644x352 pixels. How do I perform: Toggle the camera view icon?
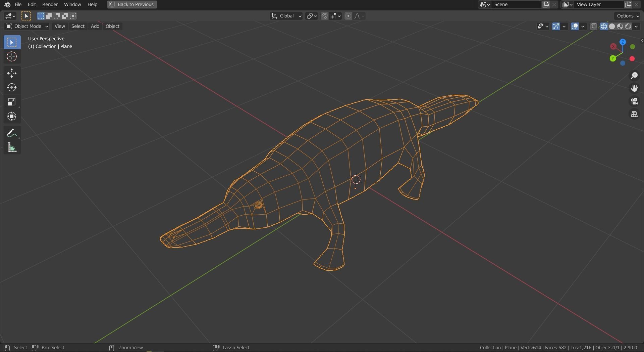click(634, 101)
